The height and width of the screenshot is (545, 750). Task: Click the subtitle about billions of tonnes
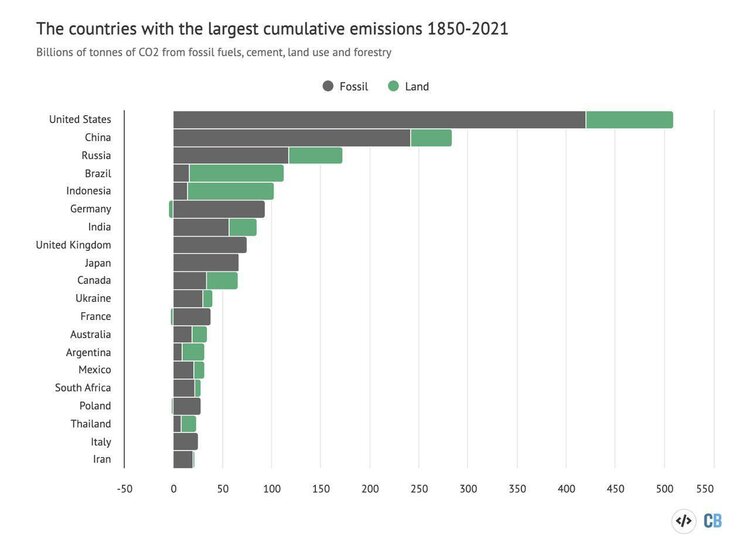pyautogui.click(x=214, y=52)
